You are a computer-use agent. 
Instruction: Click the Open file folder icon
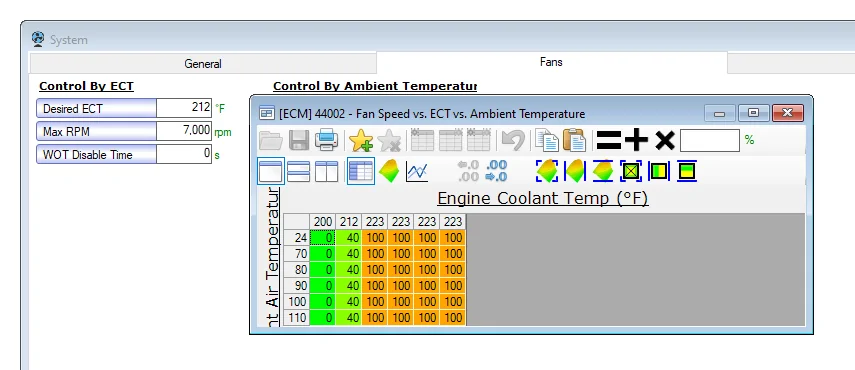tap(270, 141)
